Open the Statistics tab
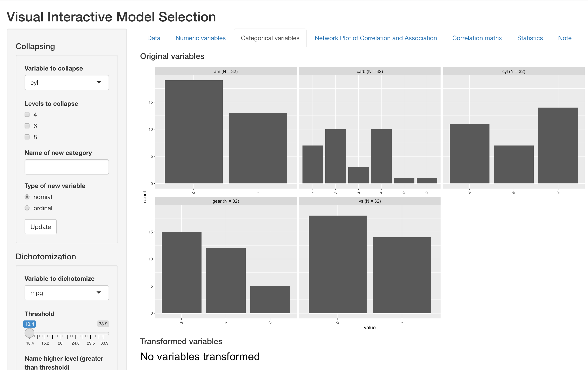 [530, 38]
